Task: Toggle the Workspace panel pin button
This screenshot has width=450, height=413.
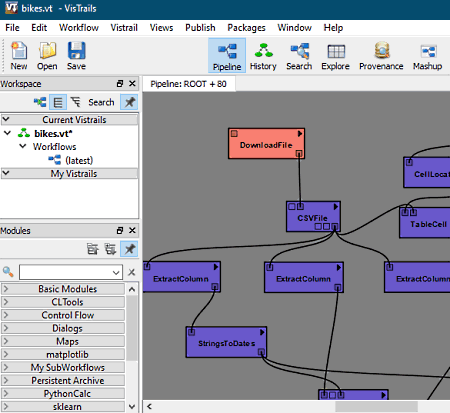Action: click(x=129, y=102)
